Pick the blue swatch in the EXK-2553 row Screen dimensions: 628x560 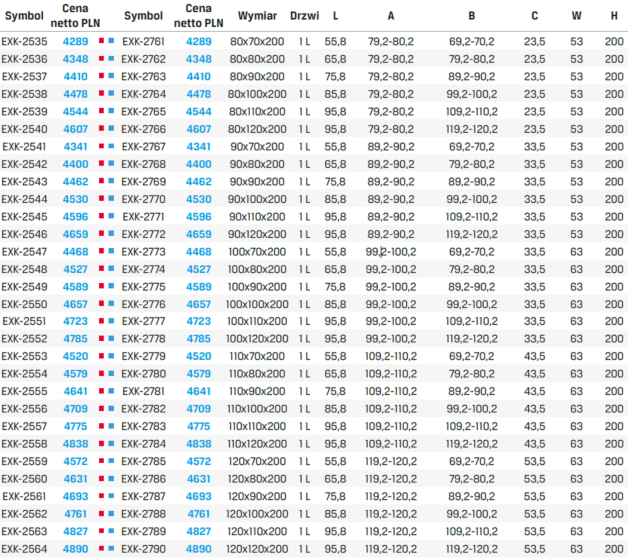[111, 356]
